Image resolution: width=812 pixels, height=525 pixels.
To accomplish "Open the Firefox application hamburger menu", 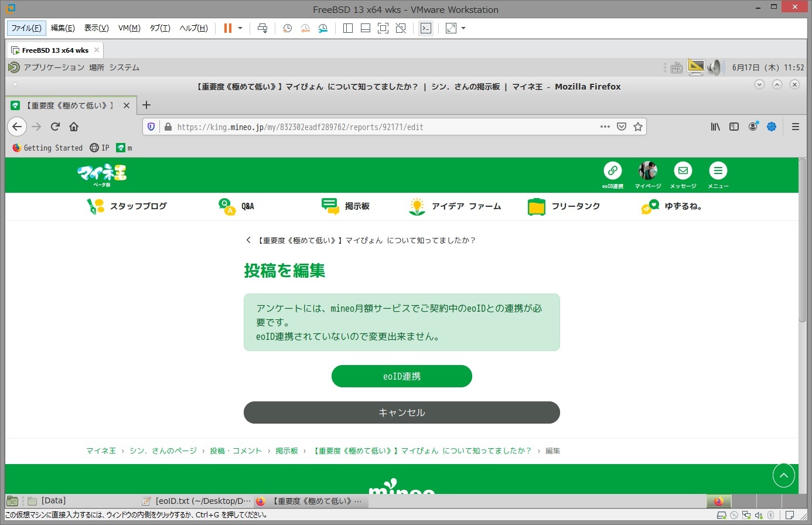I will point(795,127).
